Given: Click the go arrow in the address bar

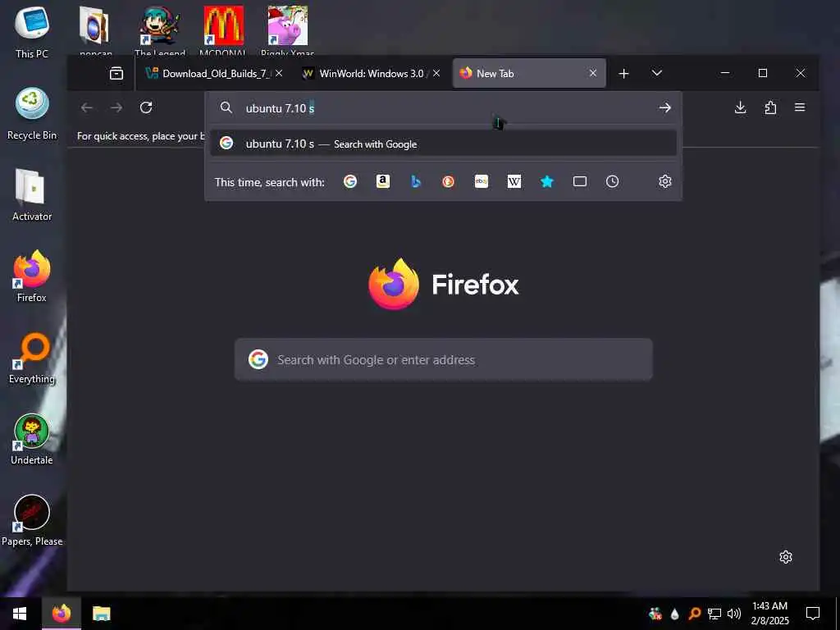Looking at the screenshot, I should [664, 107].
